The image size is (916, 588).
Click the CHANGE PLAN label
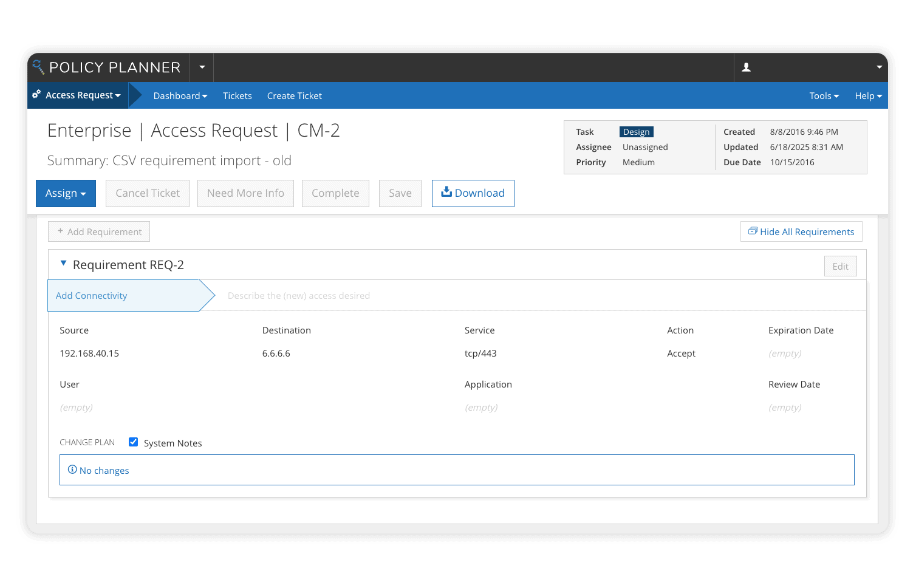(x=87, y=442)
